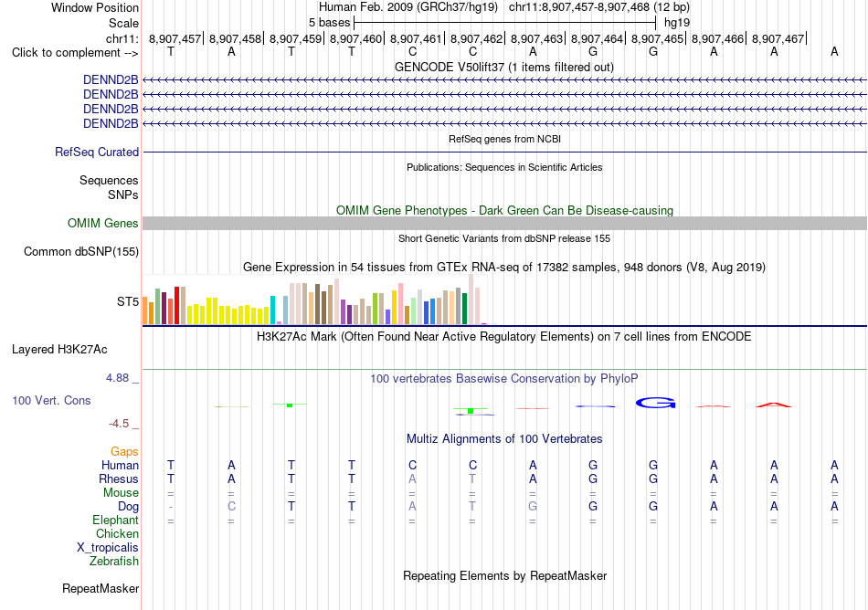868x610 pixels.
Task: Click the Multiz Alignments track title
Action: click(x=504, y=439)
